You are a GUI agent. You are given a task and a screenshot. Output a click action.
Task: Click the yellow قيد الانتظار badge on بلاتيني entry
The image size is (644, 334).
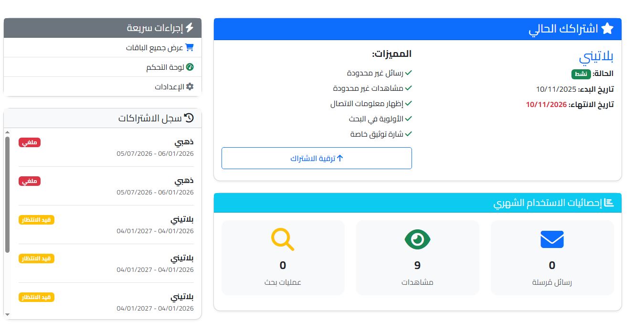[x=36, y=220]
